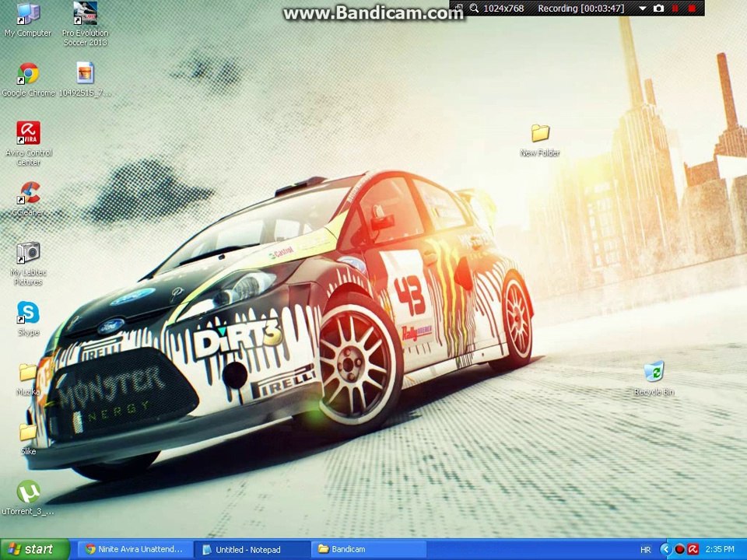Take a screenshot with Bandicam camera icon
This screenshot has width=747, height=560.
[659, 8]
